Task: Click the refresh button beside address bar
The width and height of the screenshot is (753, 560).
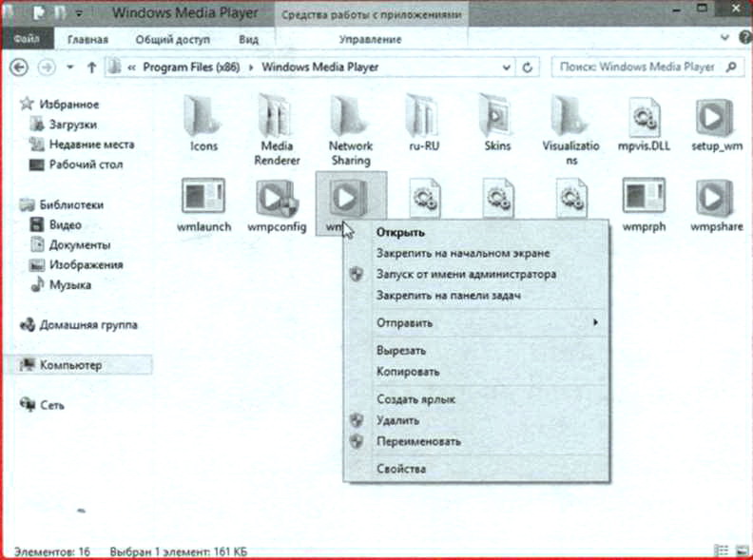Action: (529, 68)
